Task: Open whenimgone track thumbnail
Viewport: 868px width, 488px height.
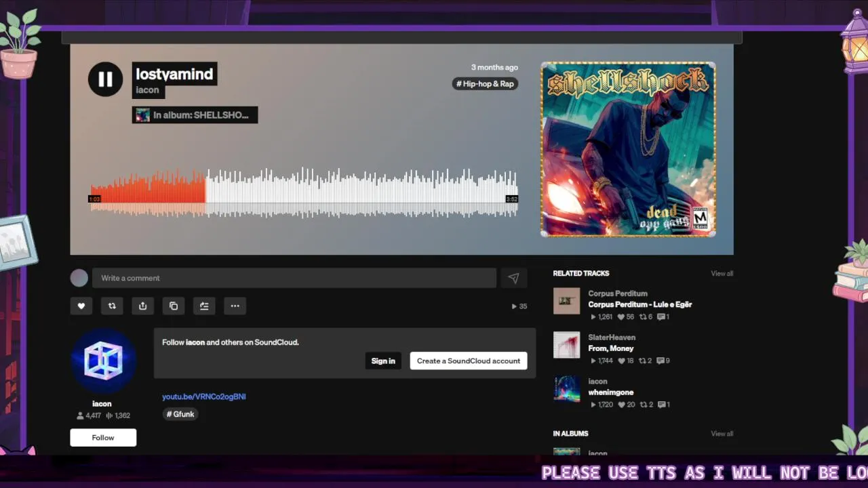Action: 566,389
